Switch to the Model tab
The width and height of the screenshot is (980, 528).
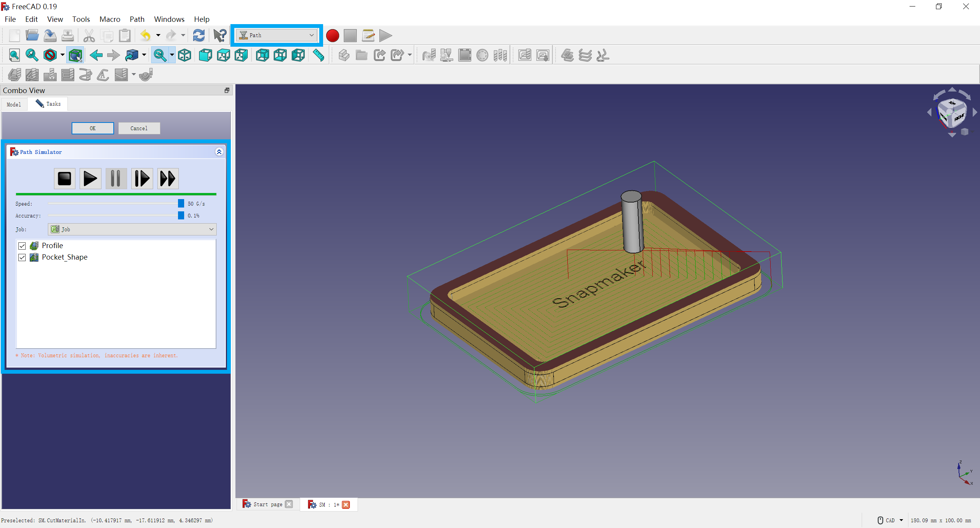tap(14, 104)
